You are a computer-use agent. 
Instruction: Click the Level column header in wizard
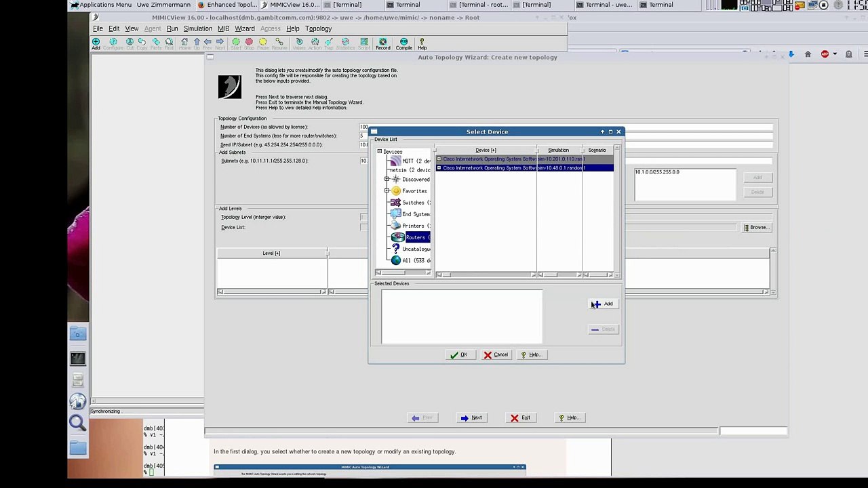[x=271, y=253]
